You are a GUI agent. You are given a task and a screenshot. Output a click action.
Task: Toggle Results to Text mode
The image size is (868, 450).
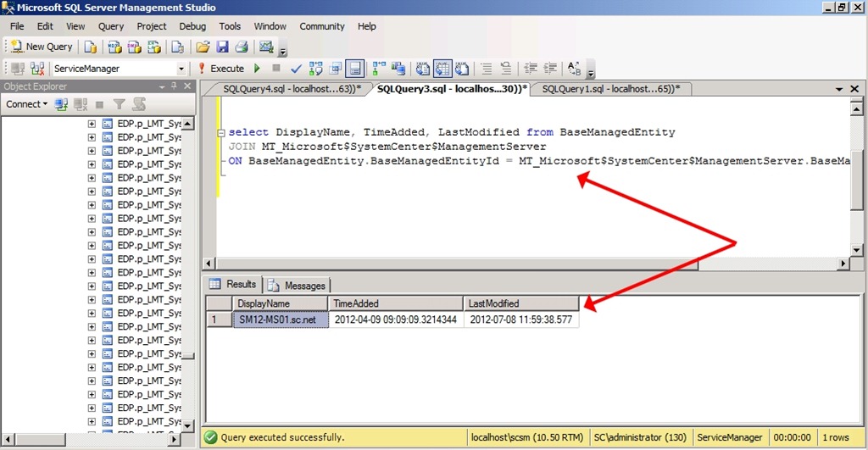(x=423, y=69)
